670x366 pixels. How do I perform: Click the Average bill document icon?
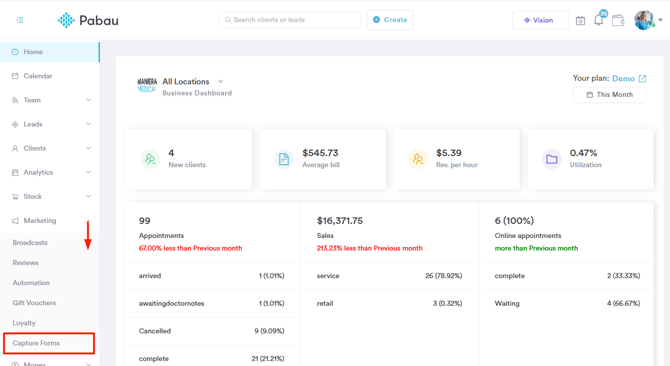coord(284,159)
